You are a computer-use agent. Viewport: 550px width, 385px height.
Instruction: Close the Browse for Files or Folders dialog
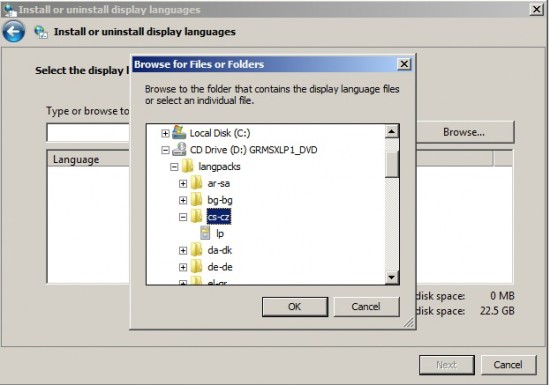click(x=404, y=64)
